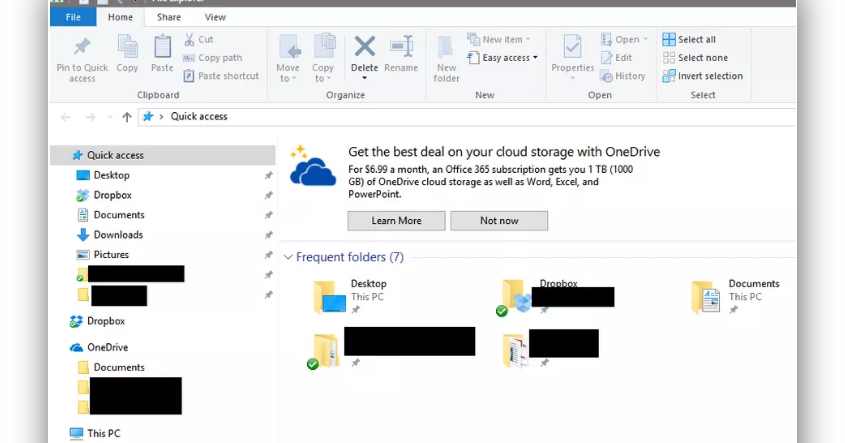Open the Delete options arrow

click(x=364, y=79)
